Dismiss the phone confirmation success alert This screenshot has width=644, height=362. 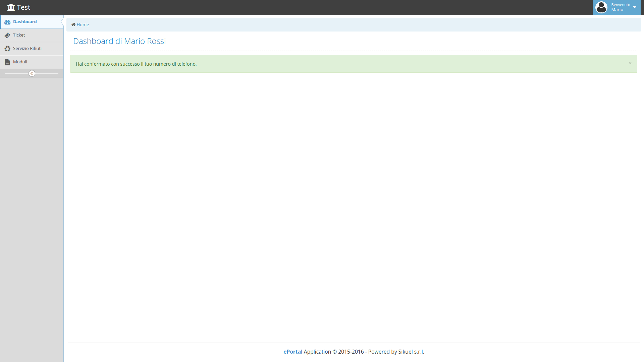tap(630, 63)
